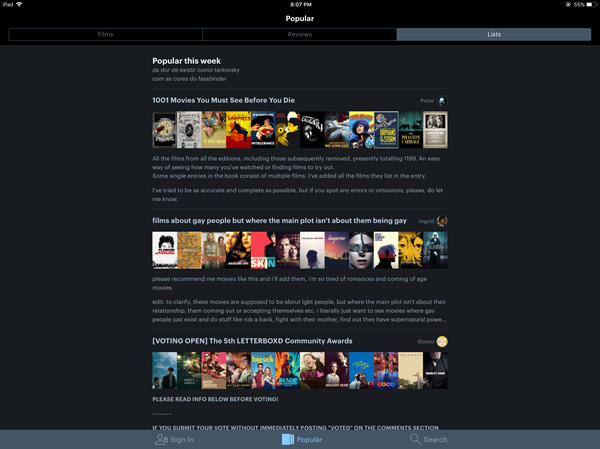Tap the Sign In person icon
600x449 pixels.
coord(161,439)
